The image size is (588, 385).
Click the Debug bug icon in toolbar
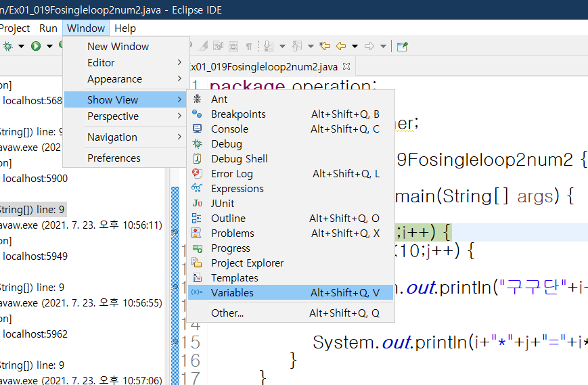click(x=8, y=47)
